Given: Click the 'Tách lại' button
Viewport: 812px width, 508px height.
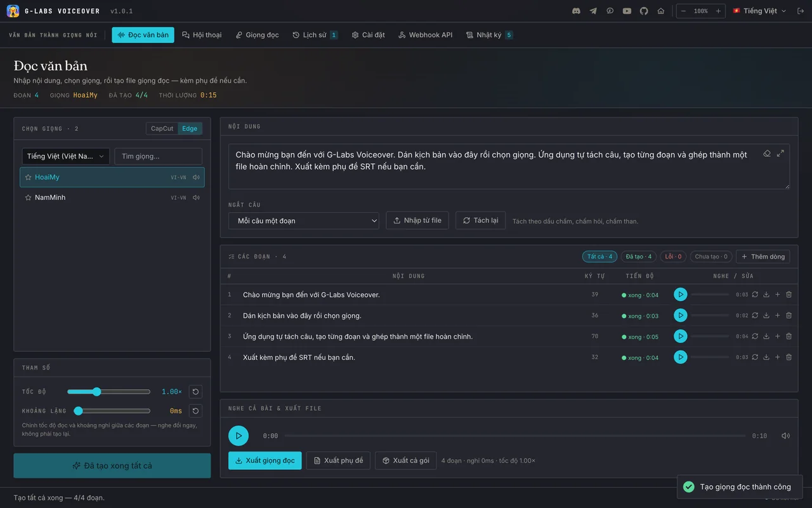Looking at the screenshot, I should click(480, 220).
